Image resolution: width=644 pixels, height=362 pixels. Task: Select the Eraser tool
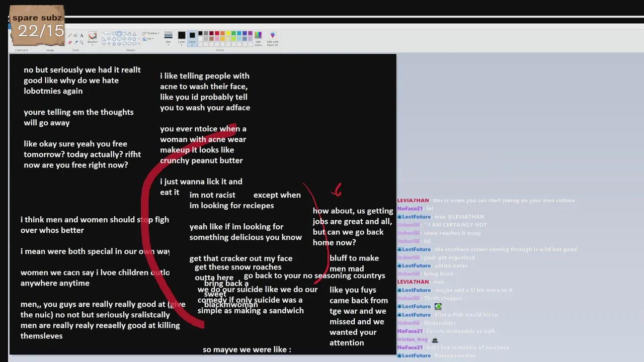pyautogui.click(x=69, y=42)
